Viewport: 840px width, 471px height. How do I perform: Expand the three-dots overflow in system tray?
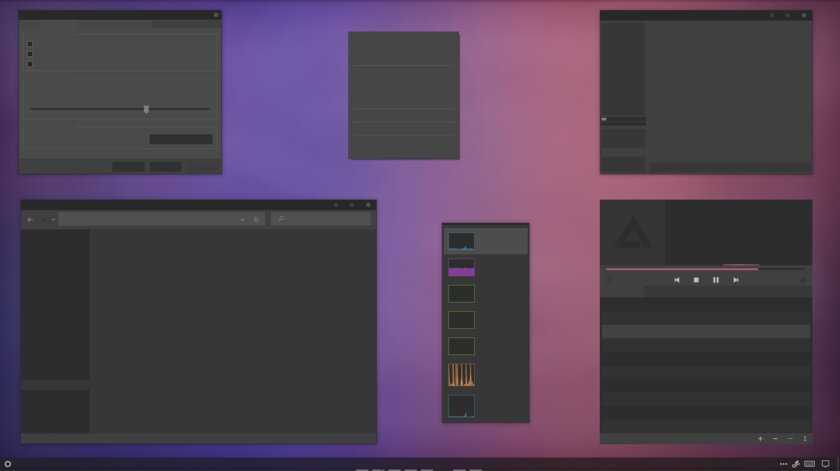point(784,464)
